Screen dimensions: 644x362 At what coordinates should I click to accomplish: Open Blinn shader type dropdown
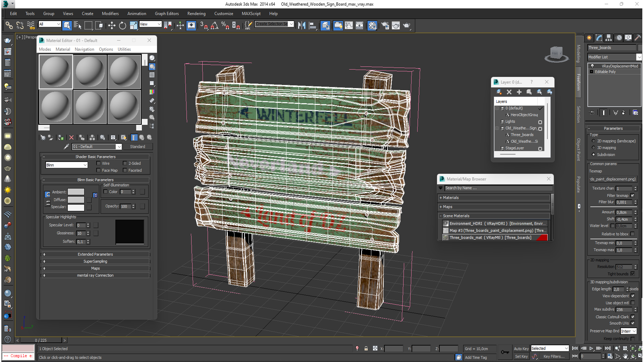click(66, 165)
